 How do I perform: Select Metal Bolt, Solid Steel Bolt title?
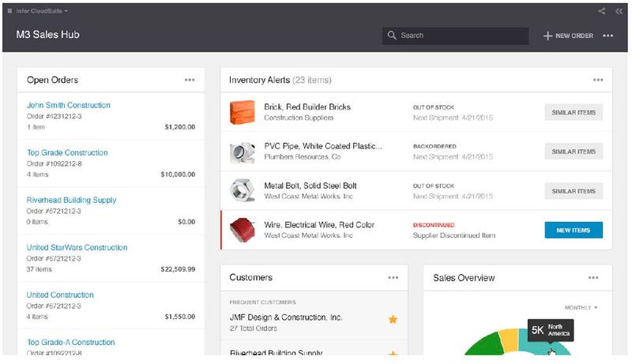tap(310, 186)
